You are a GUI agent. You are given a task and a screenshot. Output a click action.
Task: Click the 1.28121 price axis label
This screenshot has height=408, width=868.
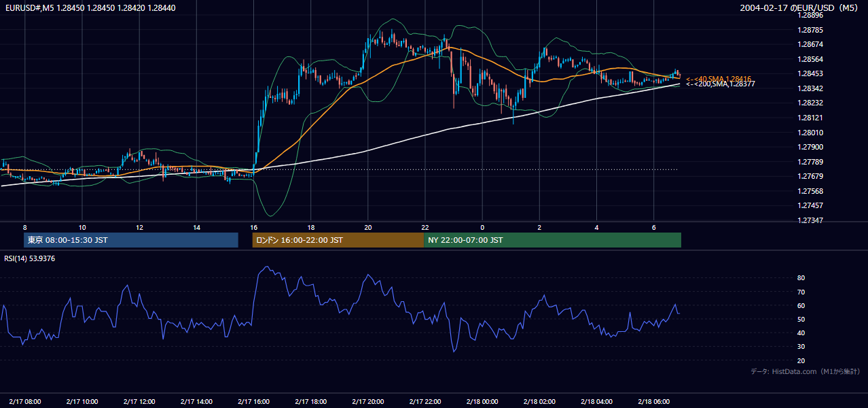811,118
